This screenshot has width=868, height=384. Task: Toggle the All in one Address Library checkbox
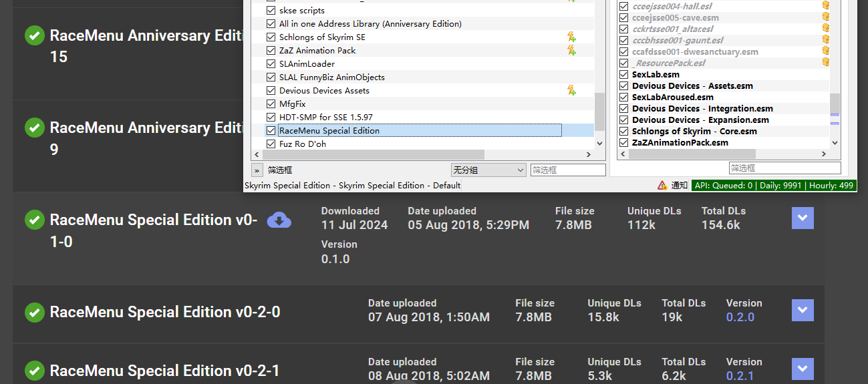[271, 24]
